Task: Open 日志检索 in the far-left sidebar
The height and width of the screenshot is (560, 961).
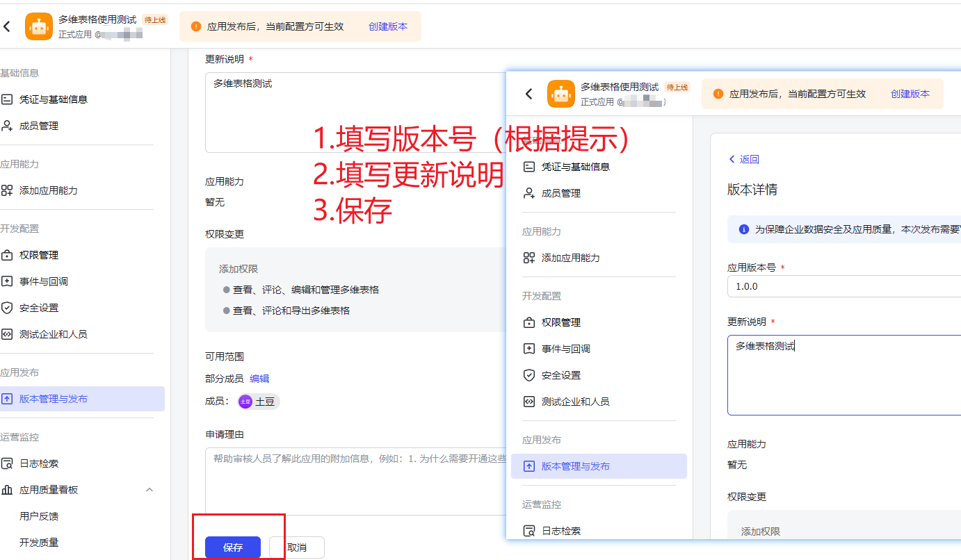Action: click(x=38, y=463)
